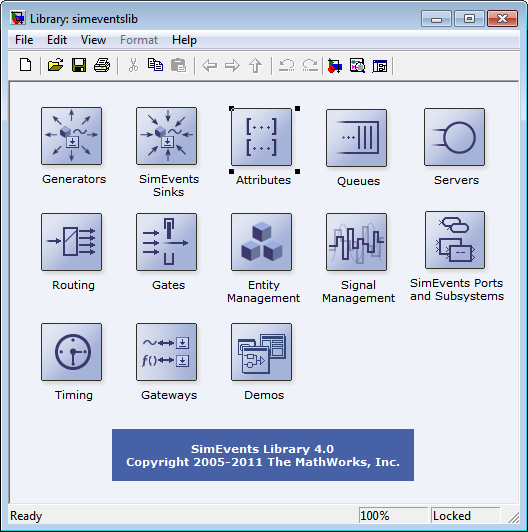Screen dimensions: 528x532
Task: Open the Help menu
Action: [184, 40]
